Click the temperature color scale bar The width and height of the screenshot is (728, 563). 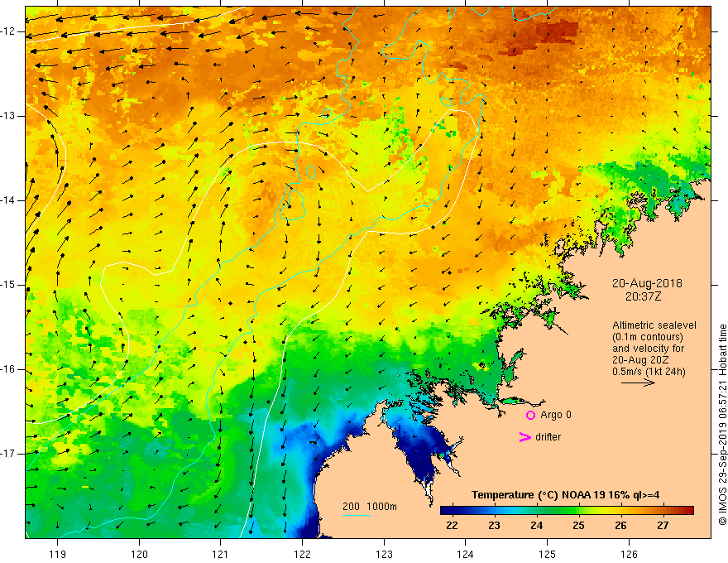(x=567, y=510)
